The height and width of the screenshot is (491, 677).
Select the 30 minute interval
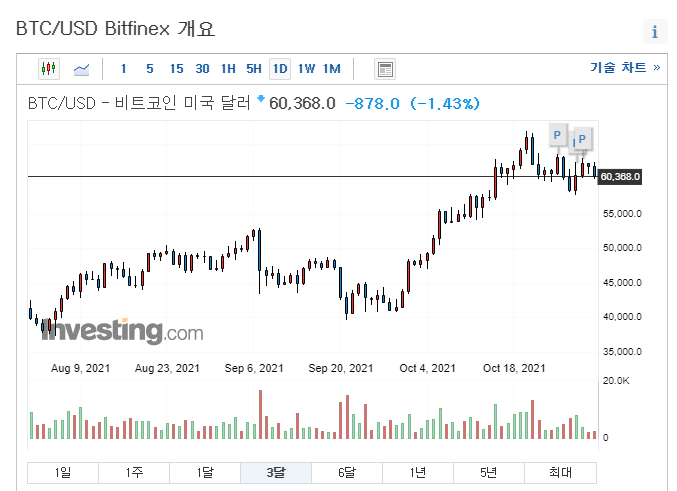click(202, 69)
